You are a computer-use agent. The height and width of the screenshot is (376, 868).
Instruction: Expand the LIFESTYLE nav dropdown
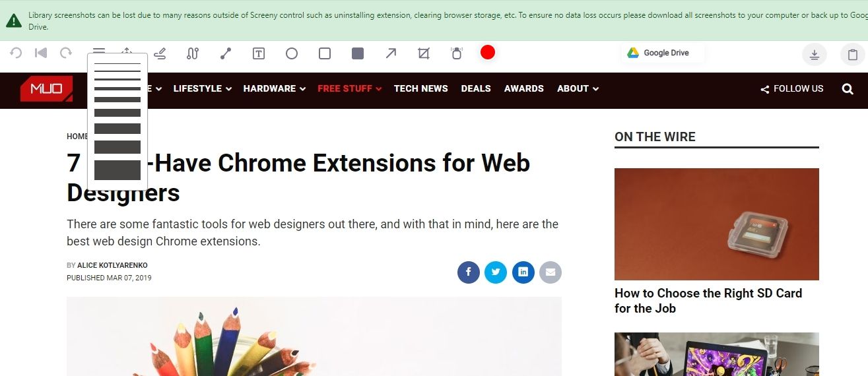[x=202, y=88]
